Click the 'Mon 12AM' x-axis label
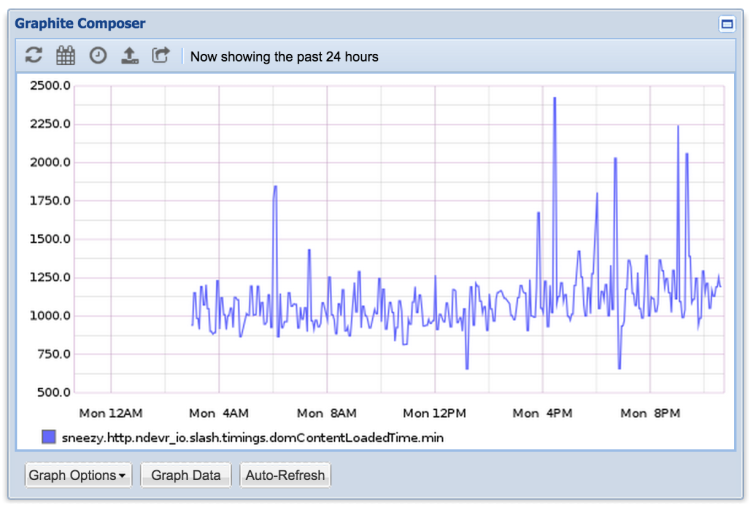The height and width of the screenshot is (507, 750). click(110, 412)
